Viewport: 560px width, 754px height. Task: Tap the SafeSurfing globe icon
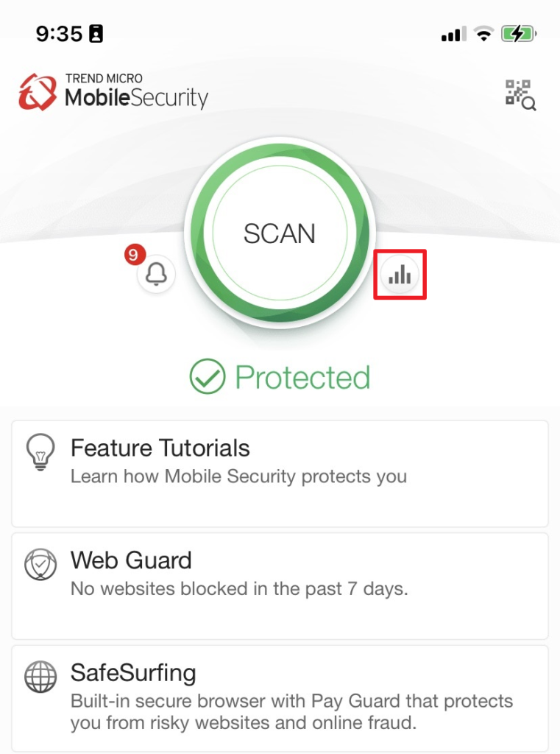tap(40, 677)
